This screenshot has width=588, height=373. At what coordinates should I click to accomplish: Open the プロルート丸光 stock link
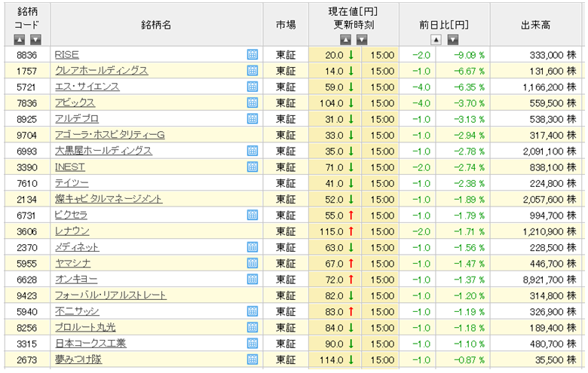[85, 328]
